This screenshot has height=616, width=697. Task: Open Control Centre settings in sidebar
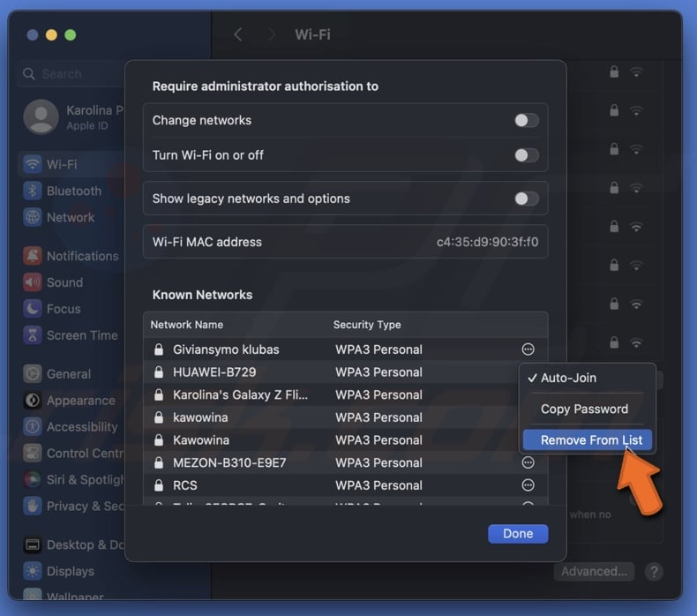point(71,454)
